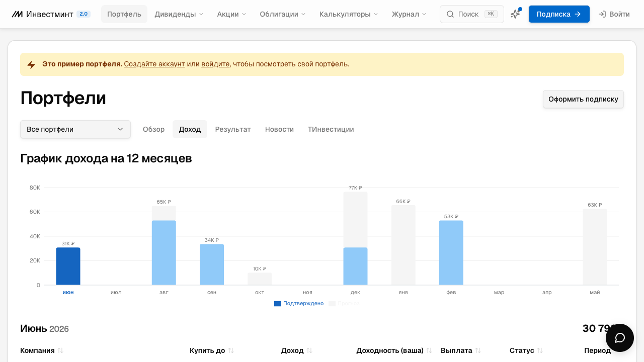Switch to the Доход tab
The height and width of the screenshot is (362, 644).
(x=190, y=129)
